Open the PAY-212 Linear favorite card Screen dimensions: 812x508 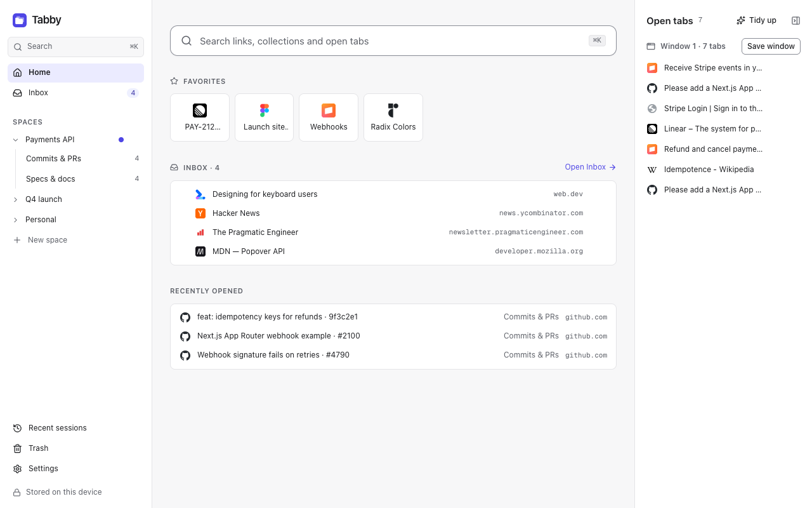(200, 117)
